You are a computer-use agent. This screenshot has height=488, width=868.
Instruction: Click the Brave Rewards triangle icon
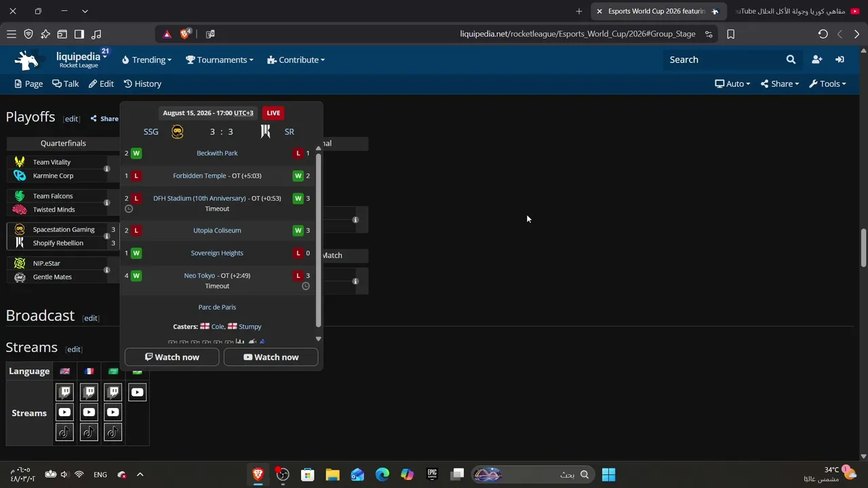[167, 34]
